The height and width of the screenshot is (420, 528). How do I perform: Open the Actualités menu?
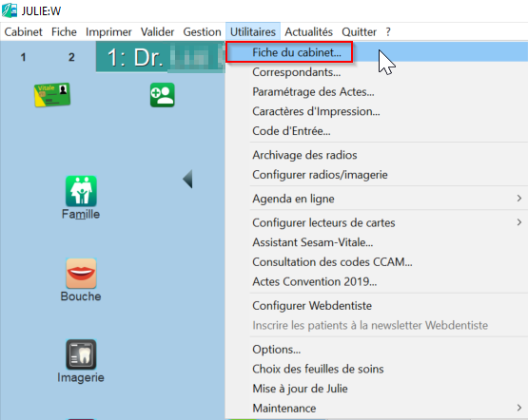[x=309, y=32]
